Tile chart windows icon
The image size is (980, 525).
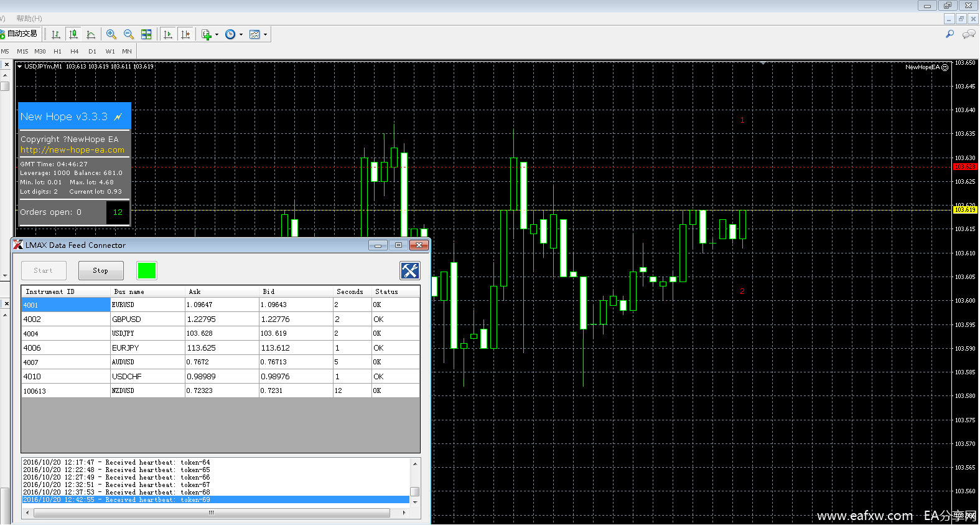tap(146, 35)
